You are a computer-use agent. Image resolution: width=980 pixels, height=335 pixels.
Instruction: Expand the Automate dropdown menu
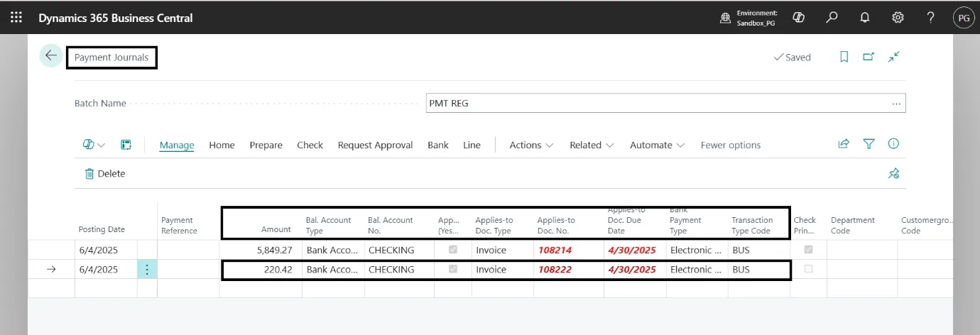[657, 145]
